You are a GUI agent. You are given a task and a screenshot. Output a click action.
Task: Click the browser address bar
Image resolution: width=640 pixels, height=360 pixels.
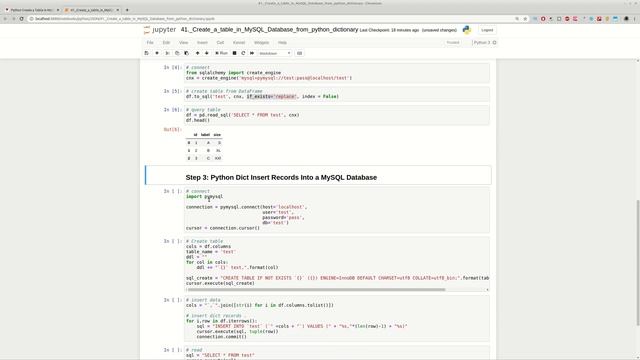pyautogui.click(x=269, y=19)
